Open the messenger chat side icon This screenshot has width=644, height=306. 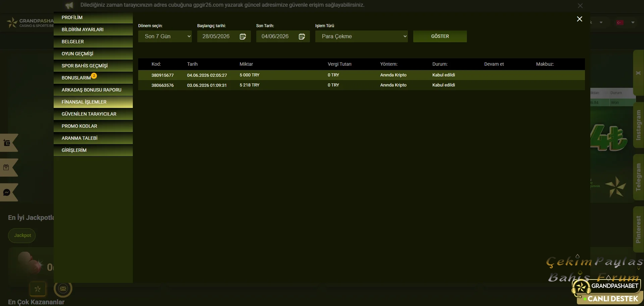point(7,192)
